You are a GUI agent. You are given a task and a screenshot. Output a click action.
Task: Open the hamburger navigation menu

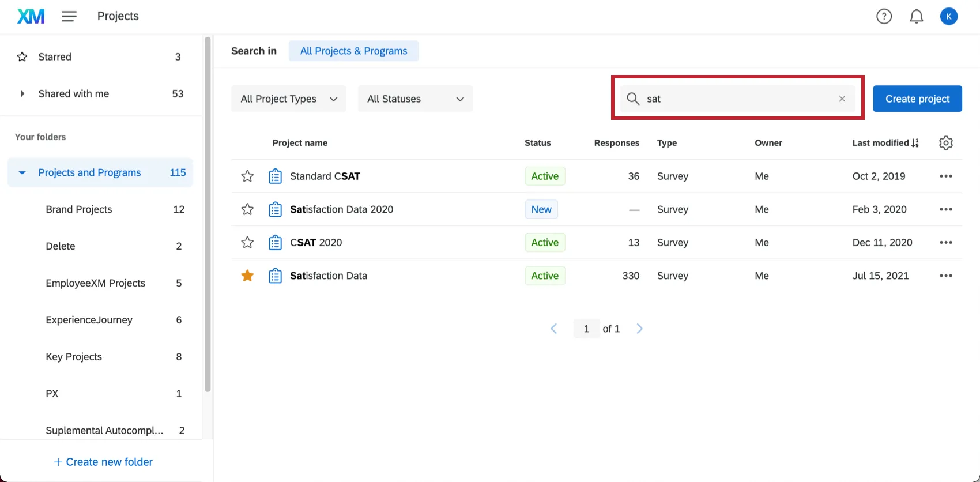(x=69, y=16)
